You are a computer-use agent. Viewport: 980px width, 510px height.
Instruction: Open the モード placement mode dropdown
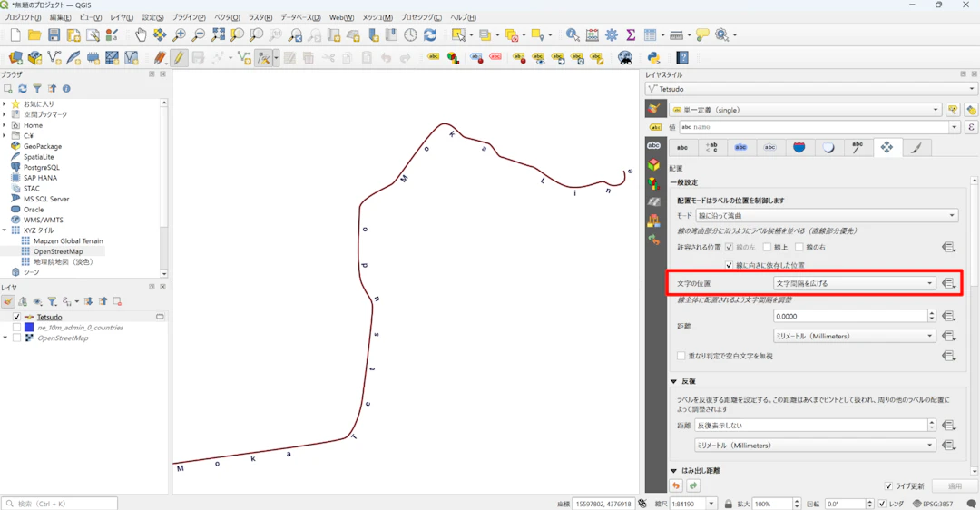pyautogui.click(x=827, y=216)
